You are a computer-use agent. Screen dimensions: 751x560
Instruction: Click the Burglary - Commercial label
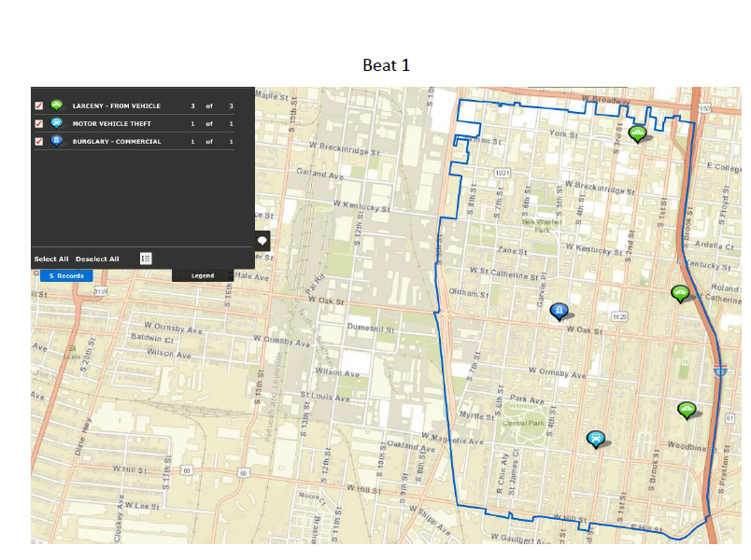point(117,141)
